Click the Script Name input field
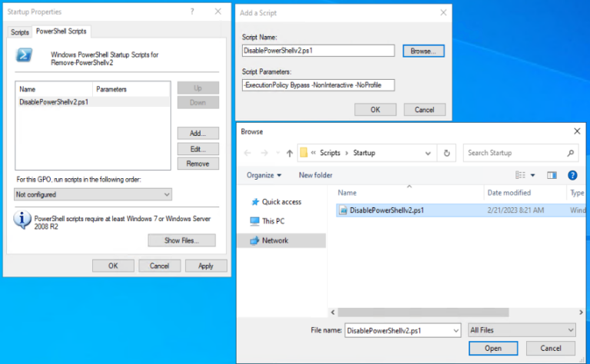Screen dimensions: 590x364 coord(318,51)
